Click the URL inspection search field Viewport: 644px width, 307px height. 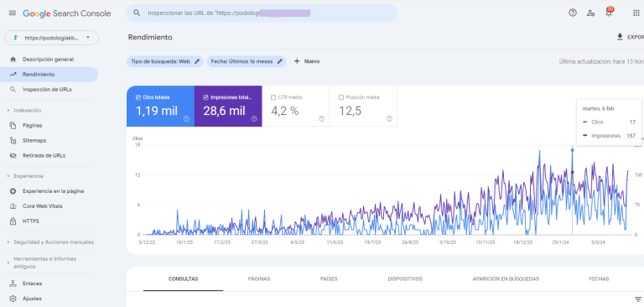click(x=262, y=13)
